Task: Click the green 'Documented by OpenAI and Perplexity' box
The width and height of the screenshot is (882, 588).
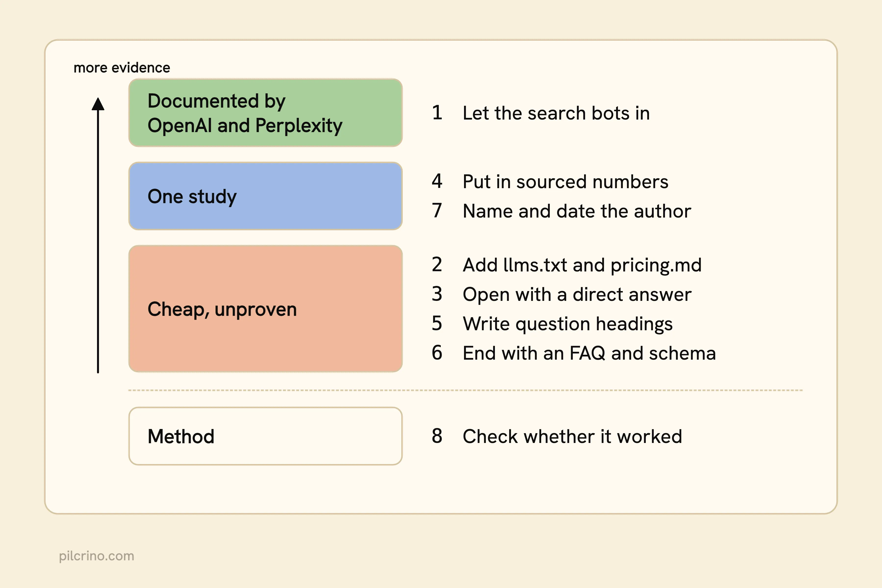Action: click(266, 112)
